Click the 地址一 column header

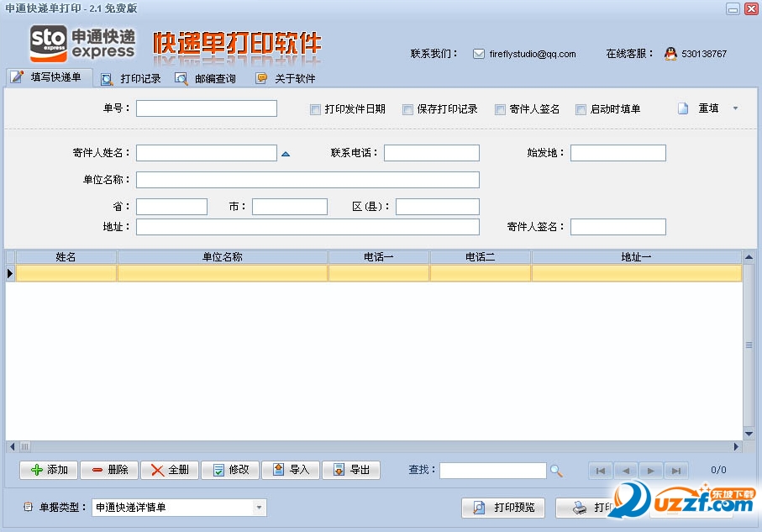pyautogui.click(x=636, y=257)
